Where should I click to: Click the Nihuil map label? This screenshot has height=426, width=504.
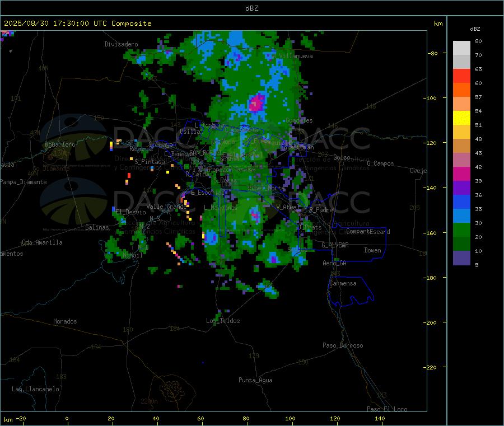coord(133,255)
